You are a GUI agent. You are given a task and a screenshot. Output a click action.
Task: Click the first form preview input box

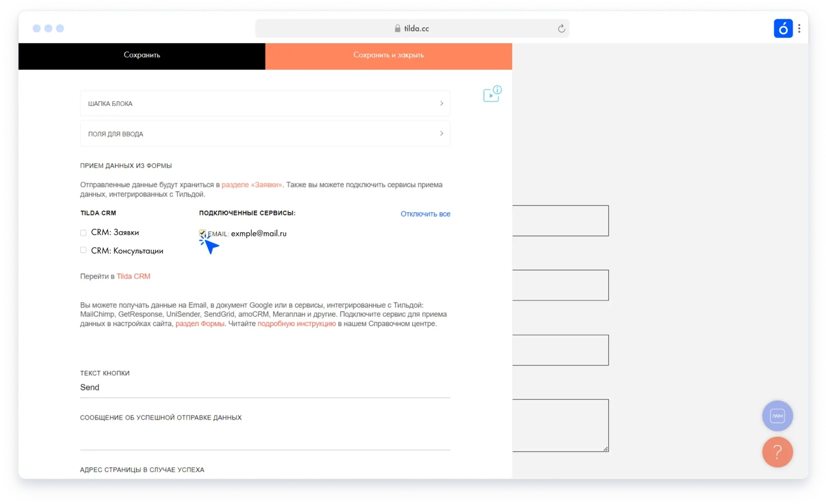(x=560, y=221)
